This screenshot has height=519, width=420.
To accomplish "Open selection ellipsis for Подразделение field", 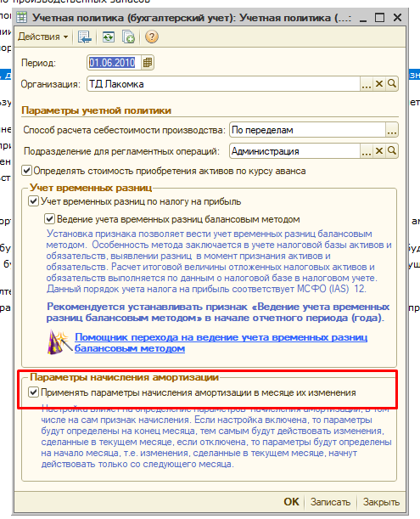I will [x=367, y=151].
